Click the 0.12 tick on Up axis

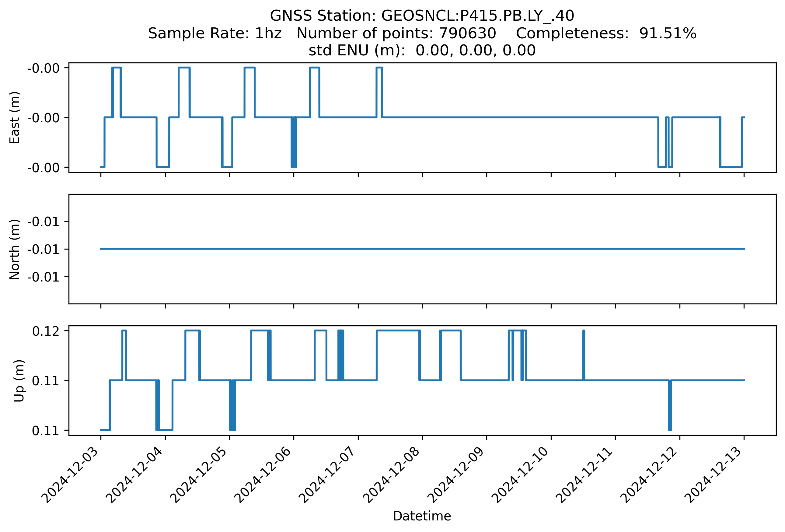(x=46, y=332)
